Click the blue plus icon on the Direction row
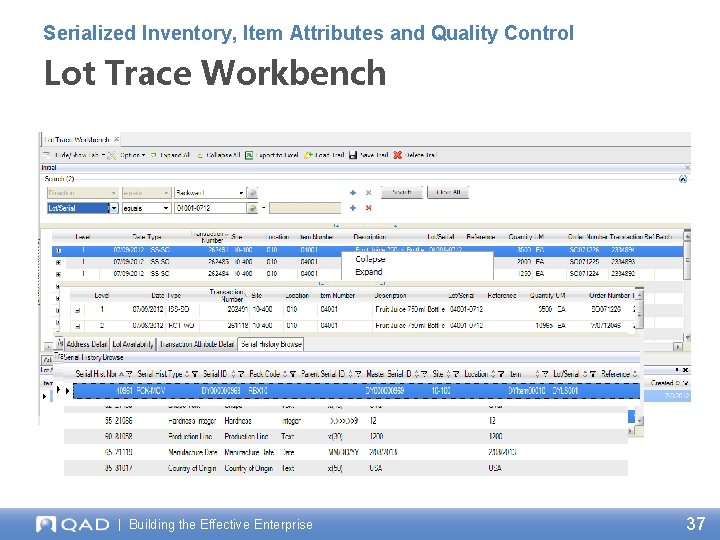Image resolution: width=720 pixels, height=540 pixels. (353, 193)
